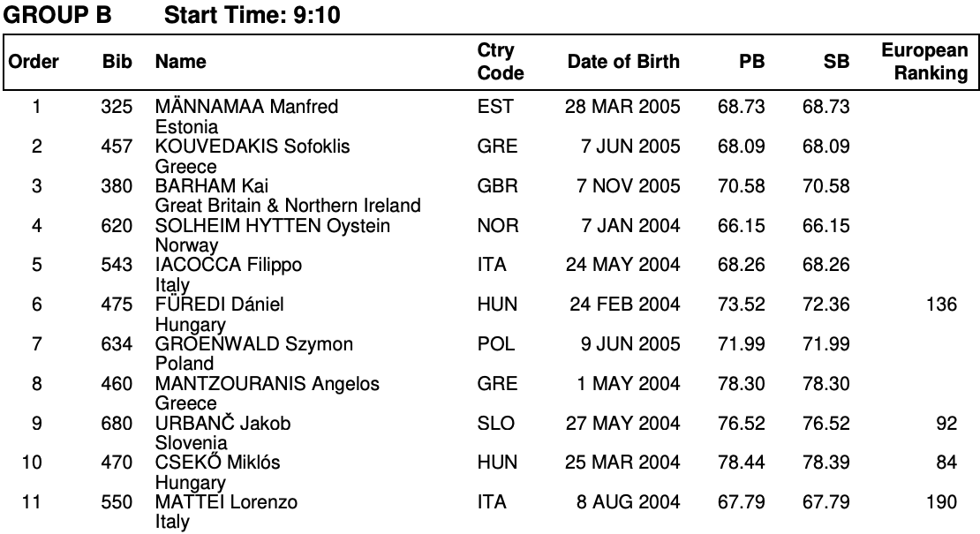Viewport: 980px width, 534px height.
Task: Click the GROUP B heading
Action: [x=59, y=14]
